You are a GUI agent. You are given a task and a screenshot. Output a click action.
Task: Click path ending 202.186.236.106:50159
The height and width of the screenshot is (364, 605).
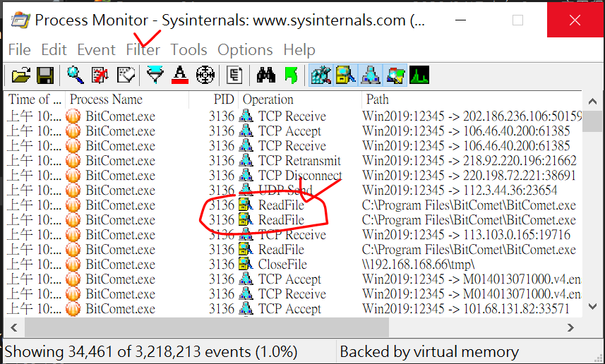tap(472, 116)
